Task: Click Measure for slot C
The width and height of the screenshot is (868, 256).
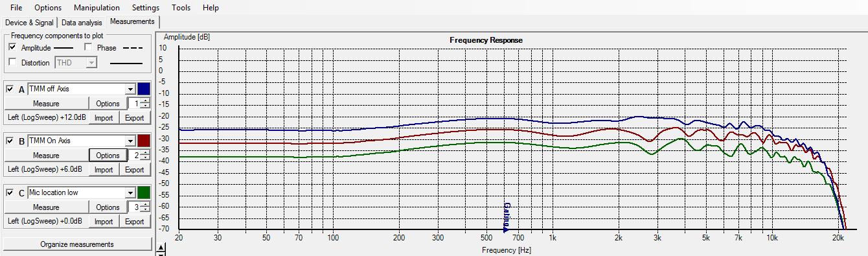Action: (x=46, y=207)
